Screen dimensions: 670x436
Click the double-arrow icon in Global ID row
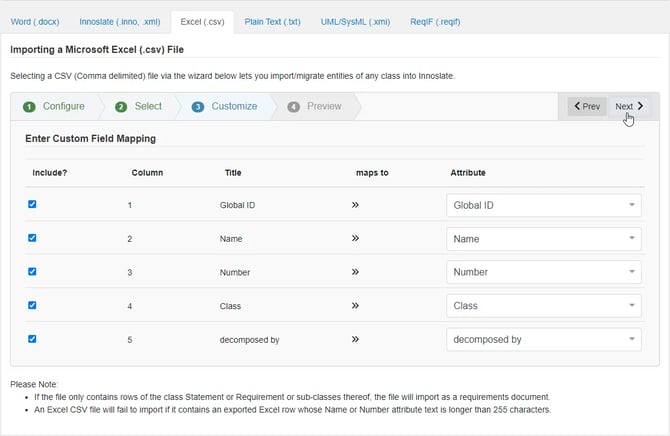point(355,205)
